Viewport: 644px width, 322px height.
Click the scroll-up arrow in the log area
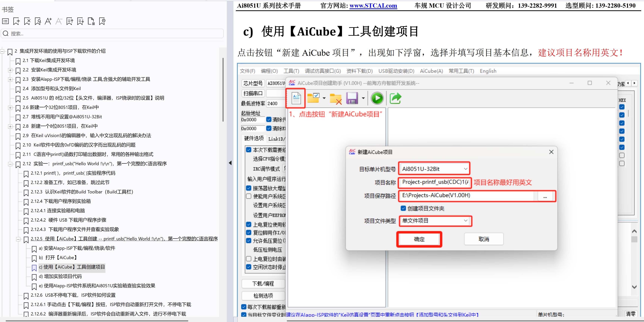pyautogui.click(x=634, y=231)
